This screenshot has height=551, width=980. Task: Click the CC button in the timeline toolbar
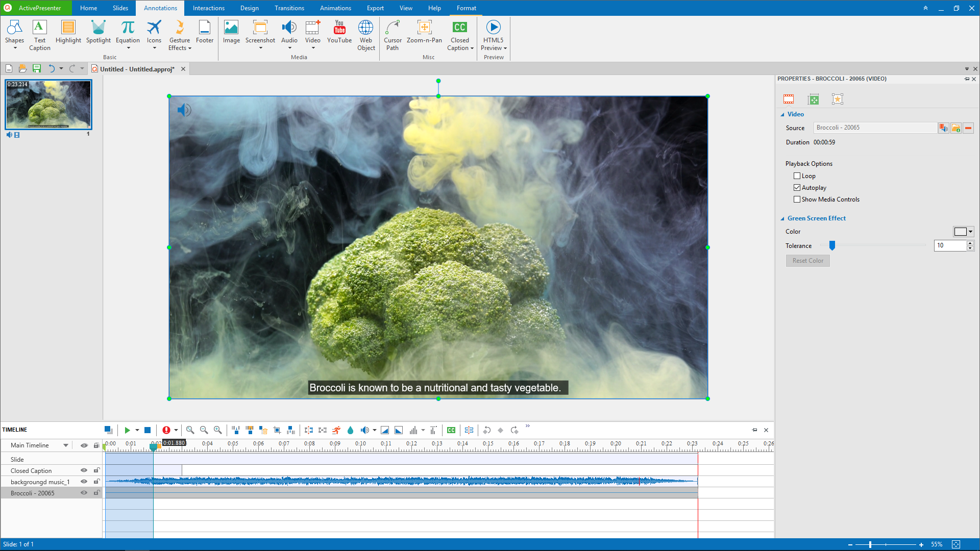[451, 430]
